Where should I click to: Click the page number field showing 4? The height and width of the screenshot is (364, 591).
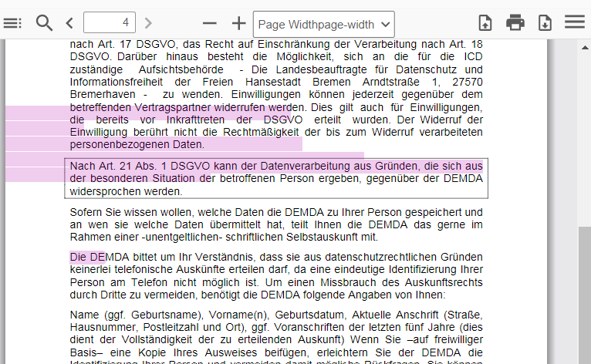[x=110, y=22]
